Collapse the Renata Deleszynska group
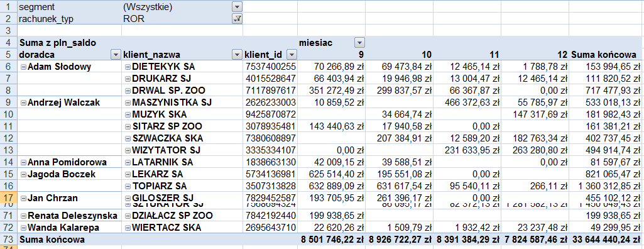The width and height of the screenshot is (644, 249). [23, 216]
